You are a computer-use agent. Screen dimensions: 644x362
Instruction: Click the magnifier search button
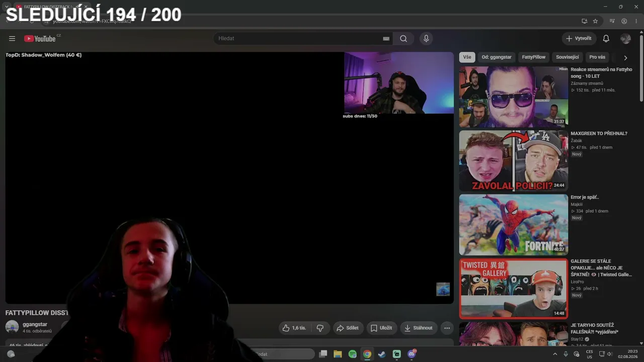[x=404, y=39]
